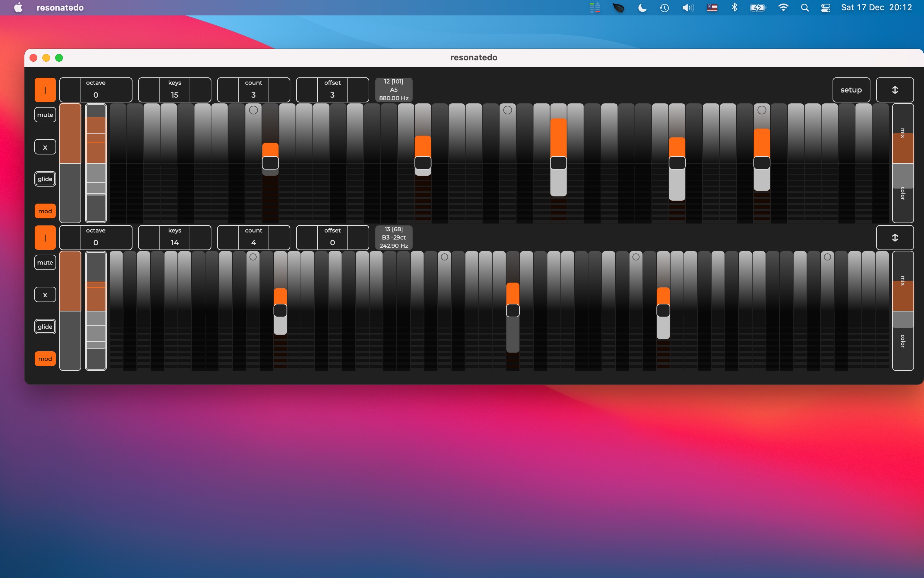Image resolution: width=924 pixels, height=578 pixels.
Task: Increase keys value 15 in the top bank
Action: (201, 90)
